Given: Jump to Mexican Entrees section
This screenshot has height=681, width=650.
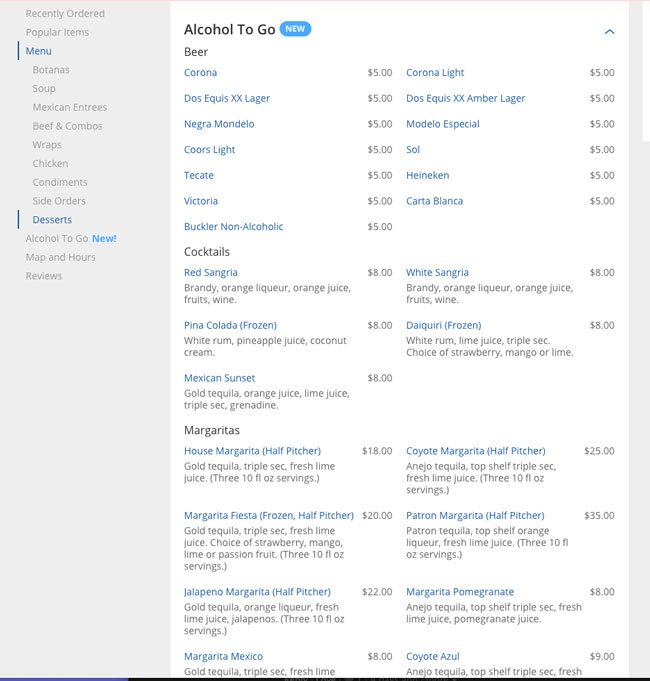Looking at the screenshot, I should coord(69,107).
